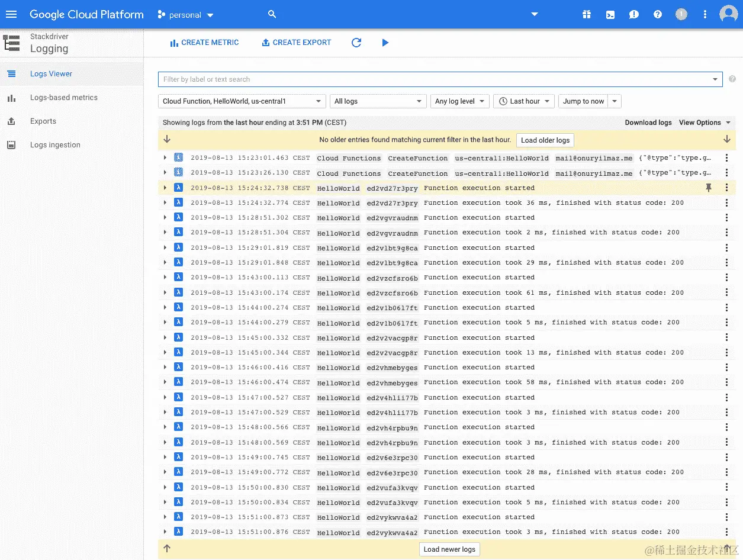Click the refresh logs icon
743x560 pixels.
(x=356, y=43)
